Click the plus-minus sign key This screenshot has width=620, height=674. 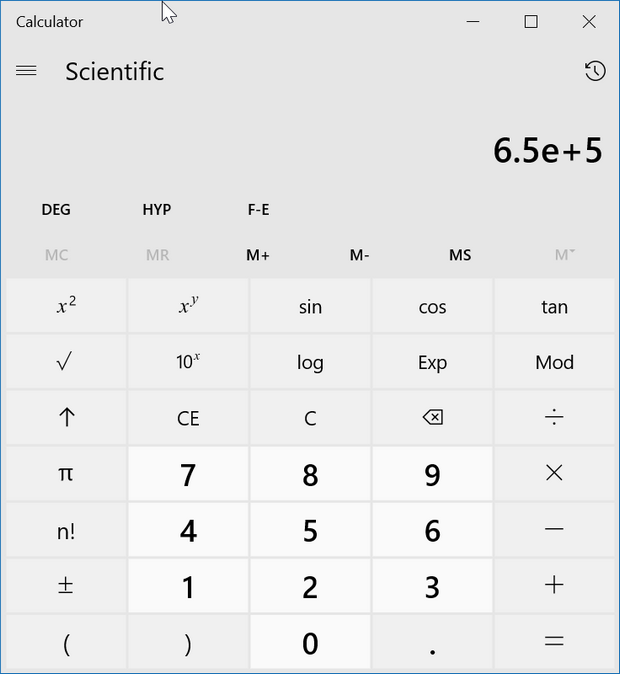coord(67,585)
